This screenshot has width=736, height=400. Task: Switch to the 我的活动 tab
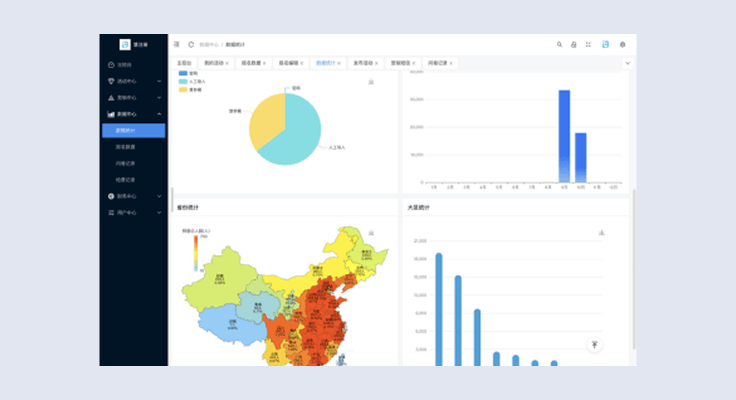point(214,63)
